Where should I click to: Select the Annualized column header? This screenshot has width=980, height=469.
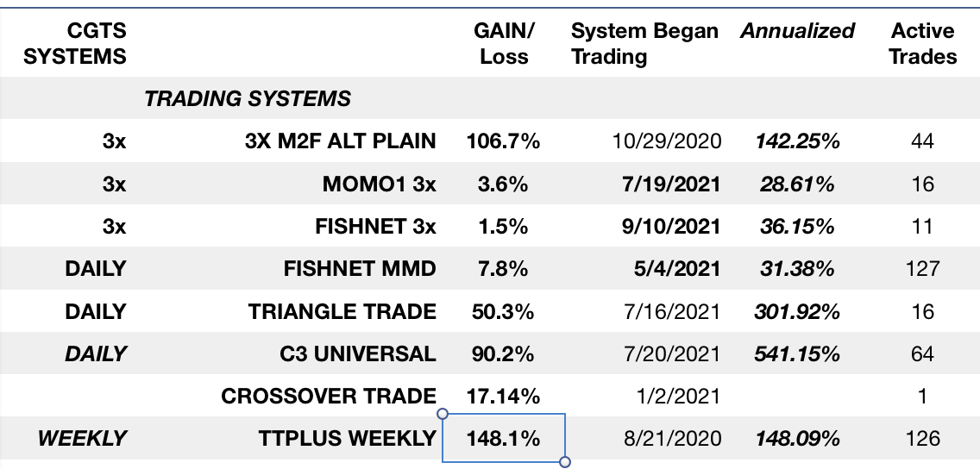coord(796,32)
